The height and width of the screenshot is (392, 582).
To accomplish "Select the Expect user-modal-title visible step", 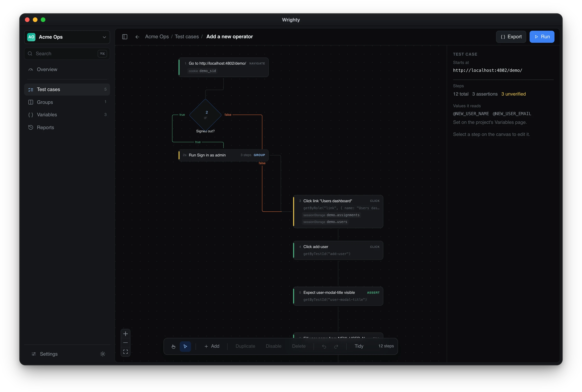I will point(338,296).
